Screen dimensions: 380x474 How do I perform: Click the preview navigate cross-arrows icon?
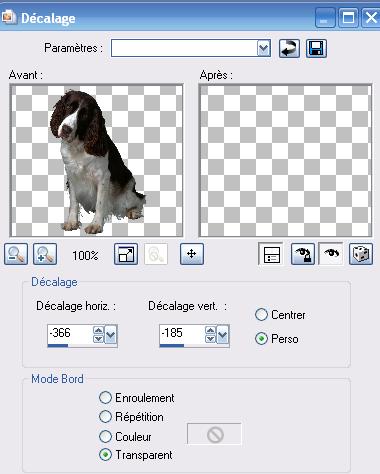192,254
